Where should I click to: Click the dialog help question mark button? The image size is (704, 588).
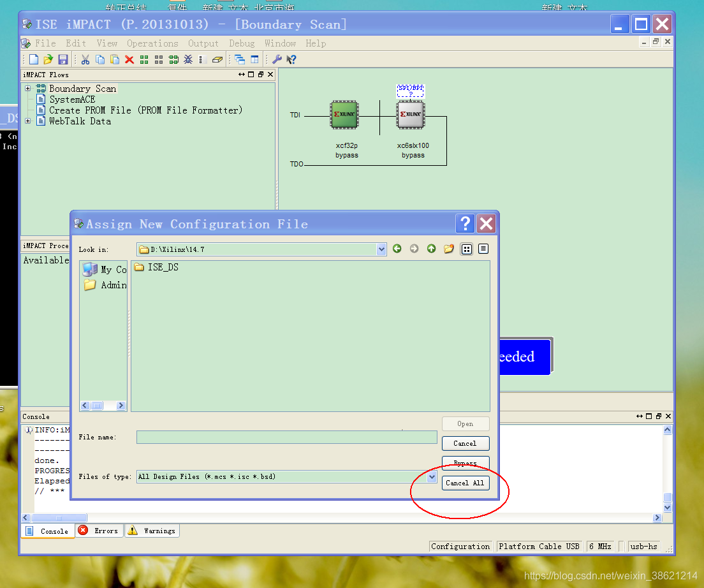tap(465, 223)
